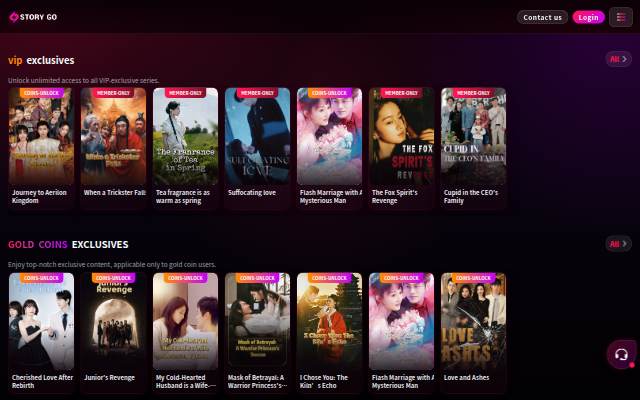Open the customer support headset icon

point(621,355)
